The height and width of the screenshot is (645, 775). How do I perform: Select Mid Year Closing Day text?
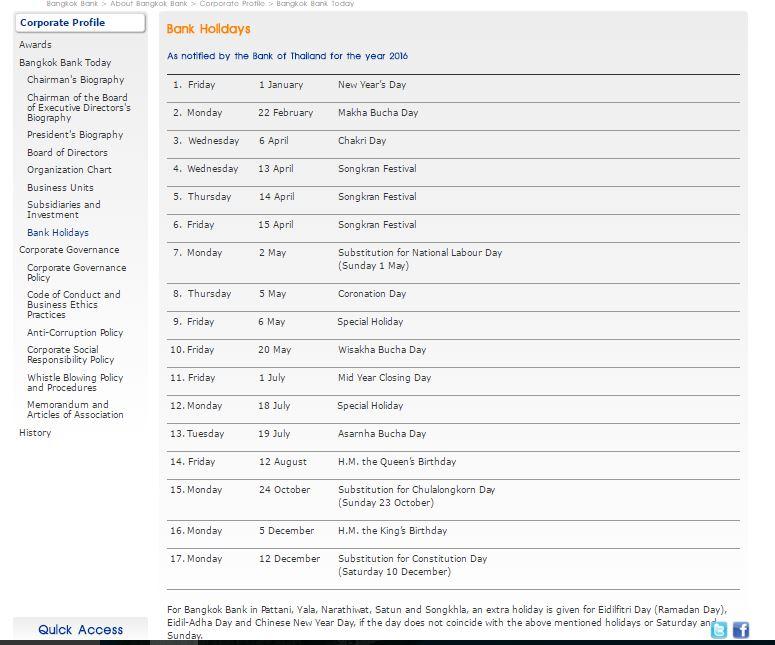385,378
